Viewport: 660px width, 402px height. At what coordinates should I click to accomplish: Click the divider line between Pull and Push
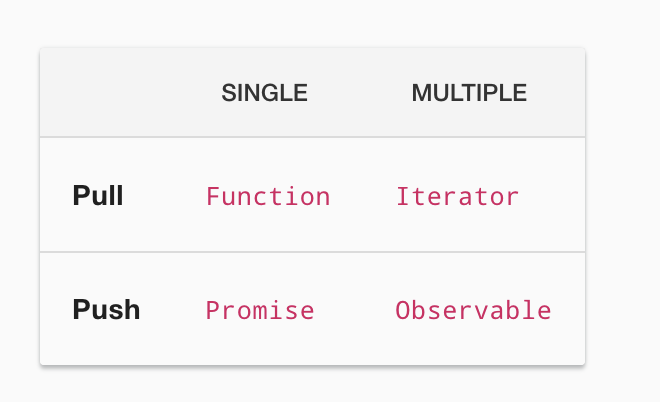[312, 252]
